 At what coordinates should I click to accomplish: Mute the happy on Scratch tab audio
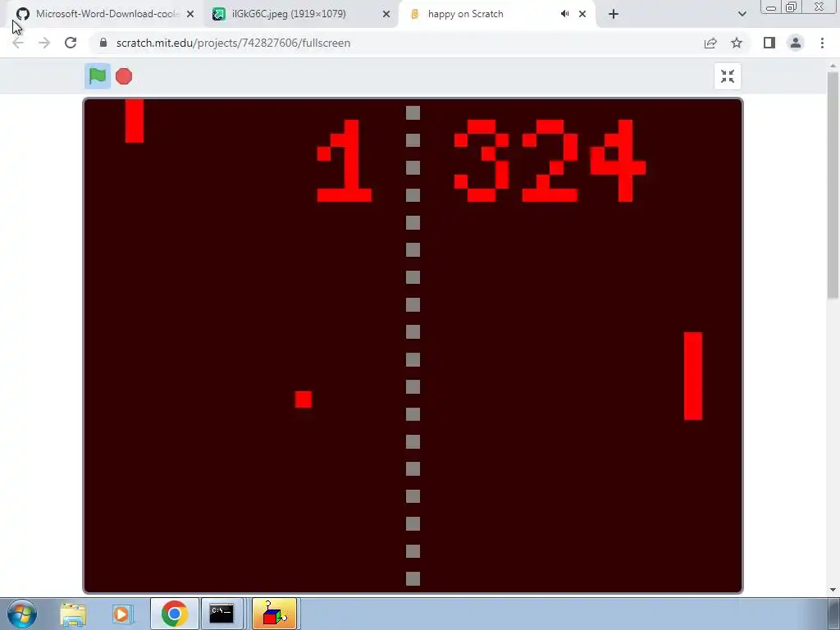564,14
